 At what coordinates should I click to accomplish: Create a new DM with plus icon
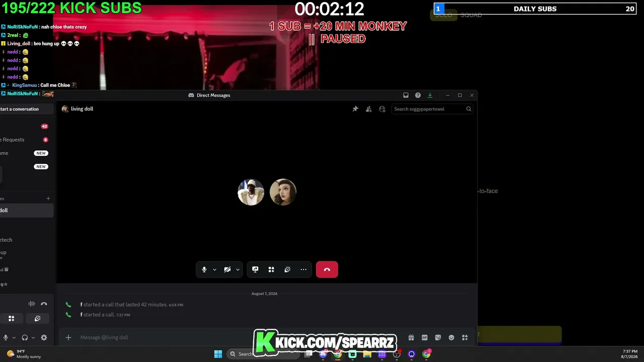pyautogui.click(x=48, y=199)
